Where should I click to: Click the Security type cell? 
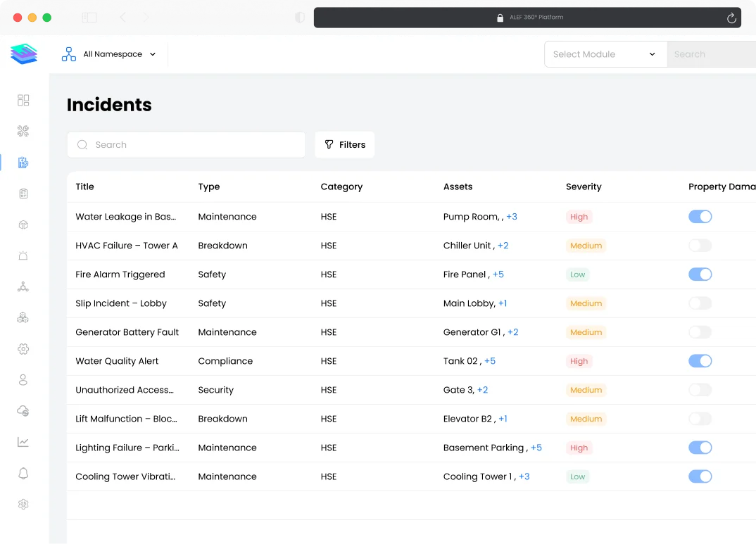(215, 390)
